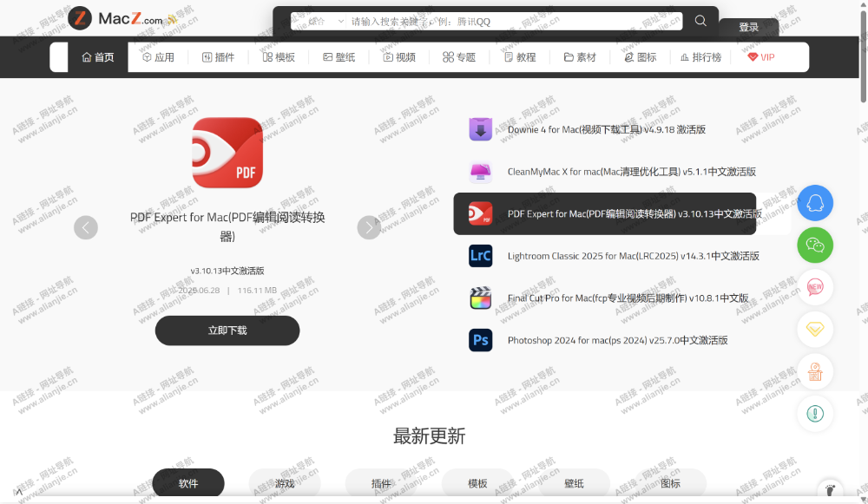Click the orange customer service floating icon
Image resolution: width=868 pixels, height=504 pixels.
tap(815, 371)
